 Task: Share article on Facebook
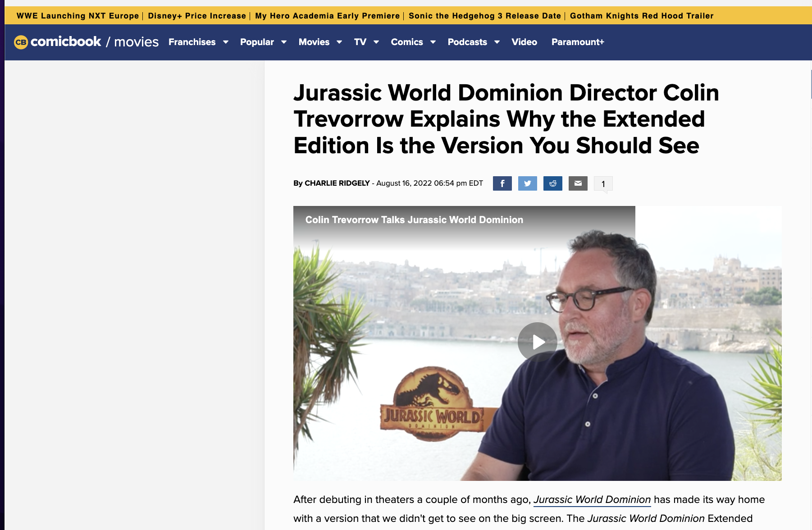(502, 183)
